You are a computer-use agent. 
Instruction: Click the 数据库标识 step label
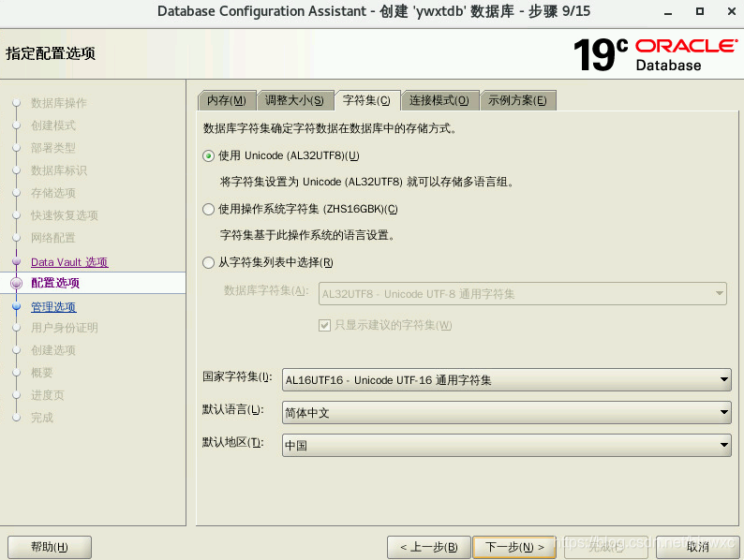click(59, 170)
